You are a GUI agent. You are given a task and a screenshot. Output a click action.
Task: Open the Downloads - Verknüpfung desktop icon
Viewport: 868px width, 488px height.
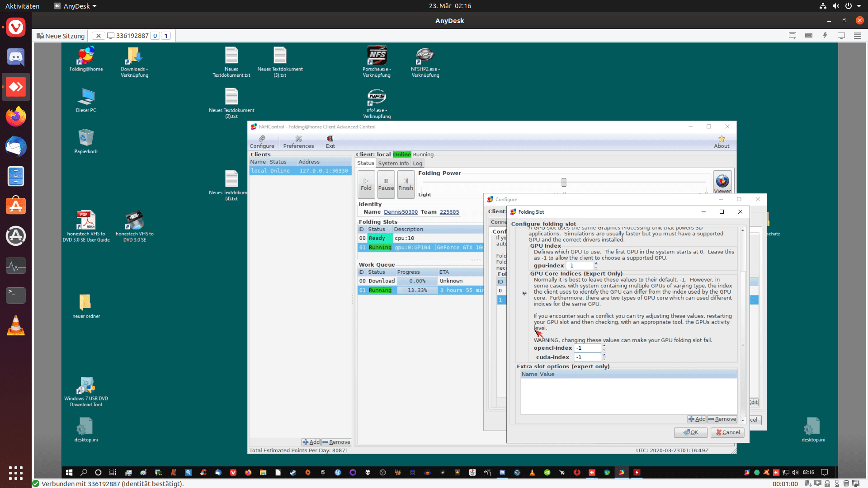click(x=134, y=62)
